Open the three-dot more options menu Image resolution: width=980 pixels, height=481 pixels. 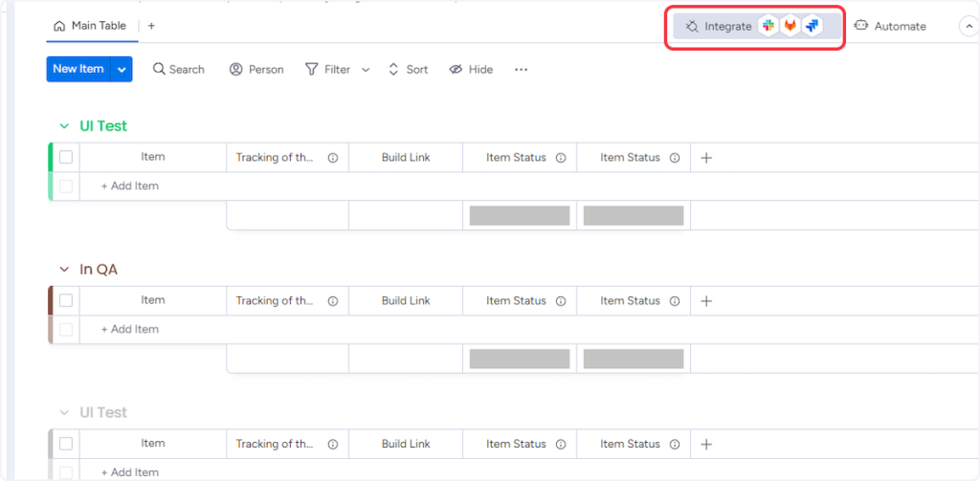tap(521, 70)
